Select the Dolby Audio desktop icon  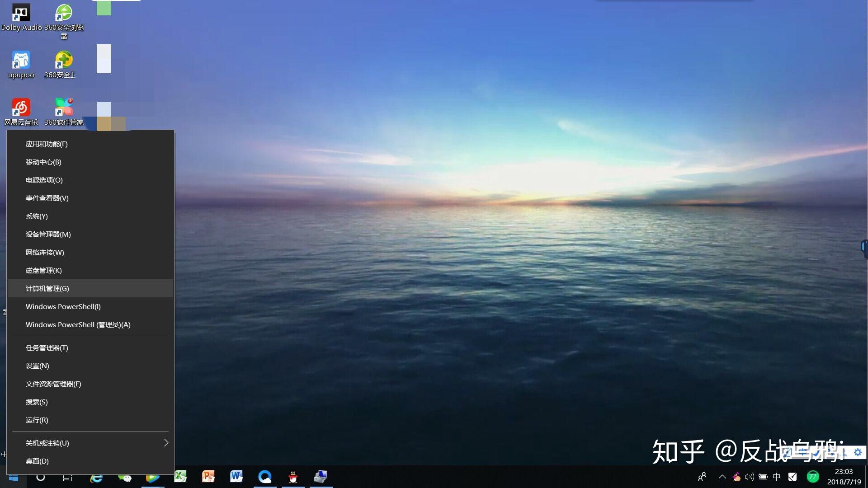pyautogui.click(x=21, y=17)
